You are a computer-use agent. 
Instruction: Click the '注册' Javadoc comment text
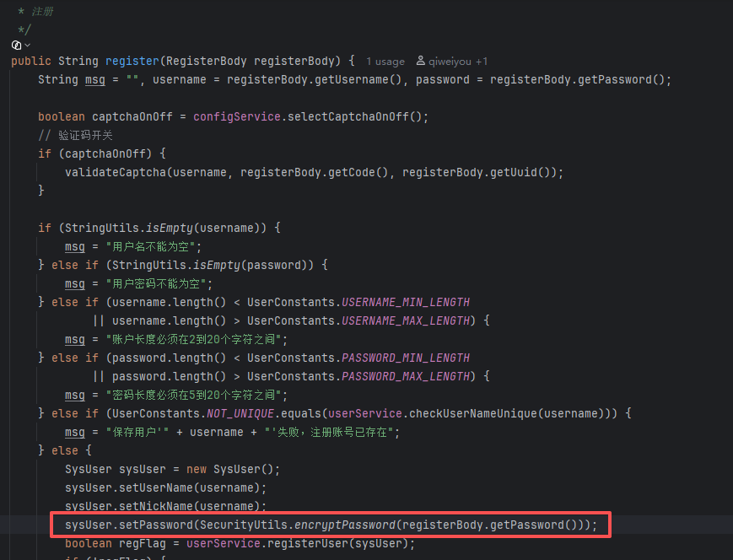(x=42, y=12)
